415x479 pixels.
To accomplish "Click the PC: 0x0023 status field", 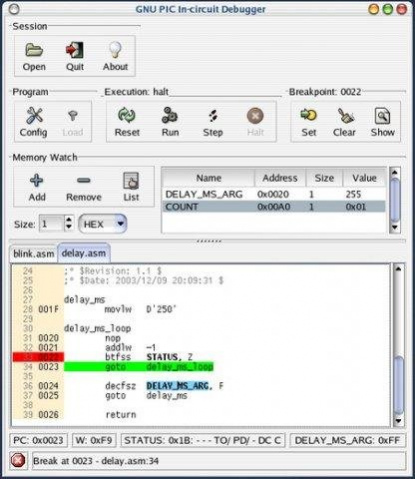I will (x=38, y=440).
